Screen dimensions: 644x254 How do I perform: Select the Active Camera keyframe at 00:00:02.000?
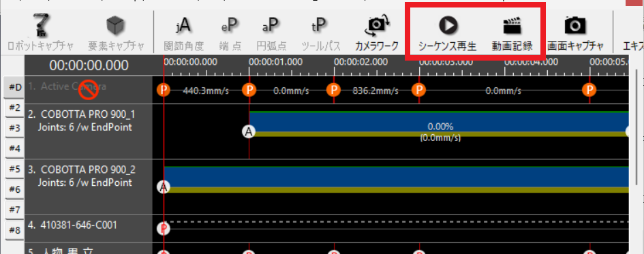(334, 89)
